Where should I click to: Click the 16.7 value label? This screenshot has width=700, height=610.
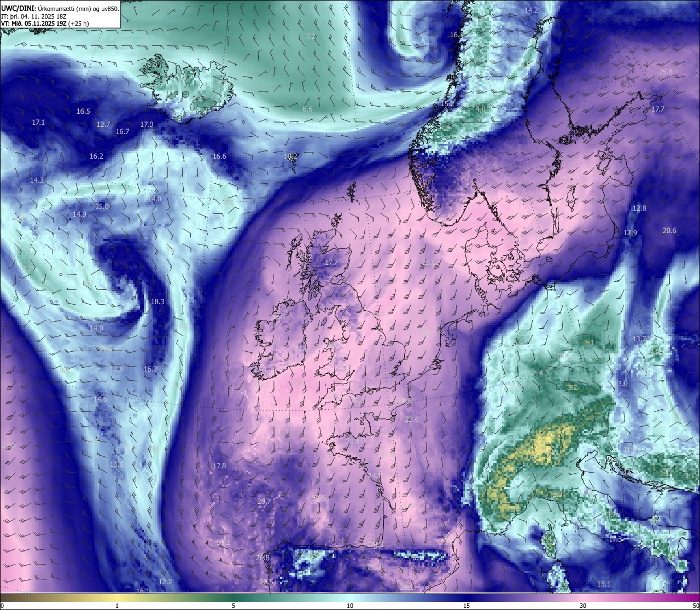tap(122, 131)
